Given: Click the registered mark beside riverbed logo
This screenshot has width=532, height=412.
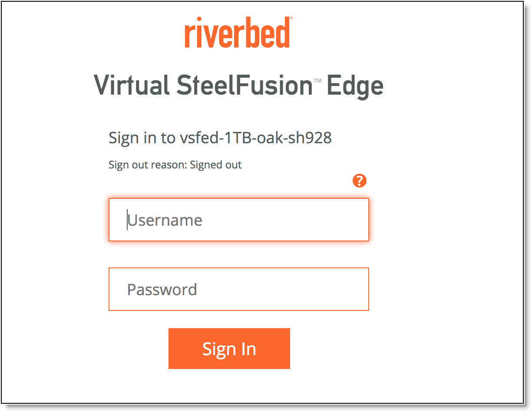Looking at the screenshot, I should 291,18.
